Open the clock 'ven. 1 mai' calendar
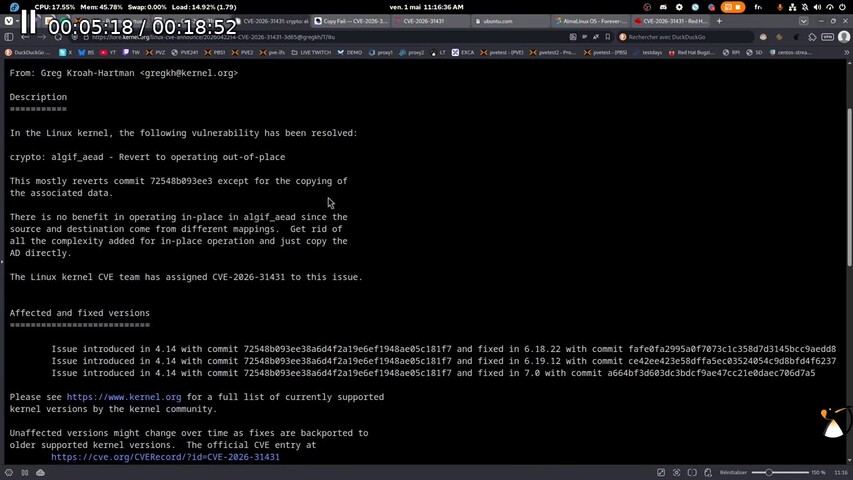Viewport: 853px width, 480px height. click(426, 7)
